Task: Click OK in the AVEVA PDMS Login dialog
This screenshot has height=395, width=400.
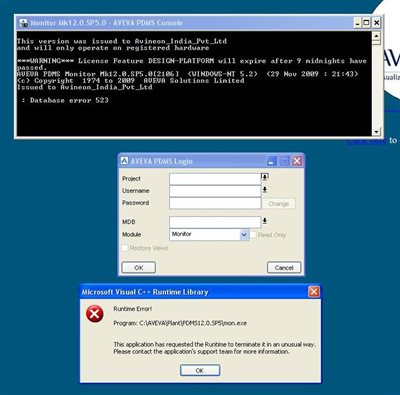Action: (x=139, y=268)
